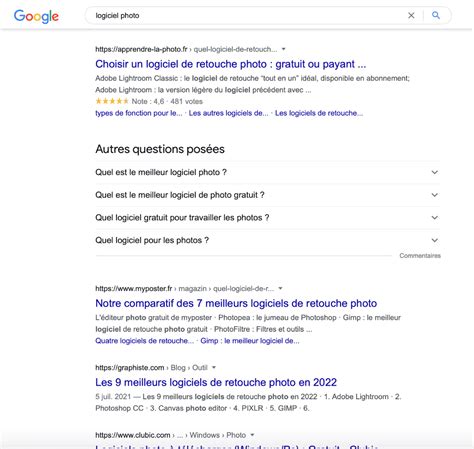474x449 pixels.
Task: Clear the search box with the X icon
Action: [x=411, y=15]
